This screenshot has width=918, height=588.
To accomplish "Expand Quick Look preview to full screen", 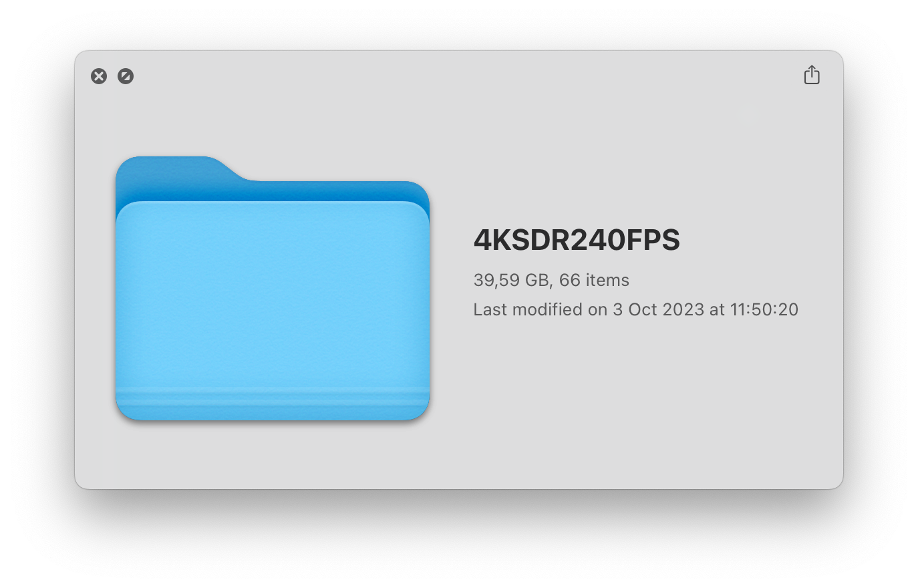I will [x=126, y=76].
